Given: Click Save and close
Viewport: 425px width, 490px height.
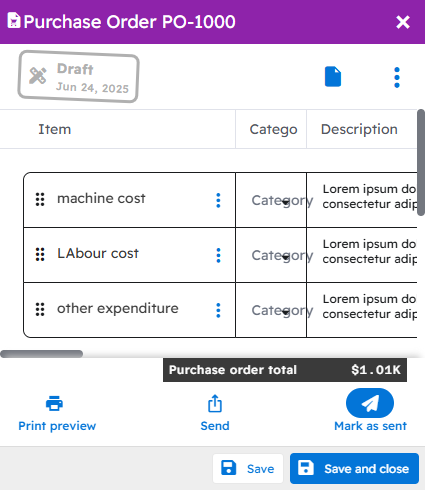Looking at the screenshot, I should (x=354, y=468).
